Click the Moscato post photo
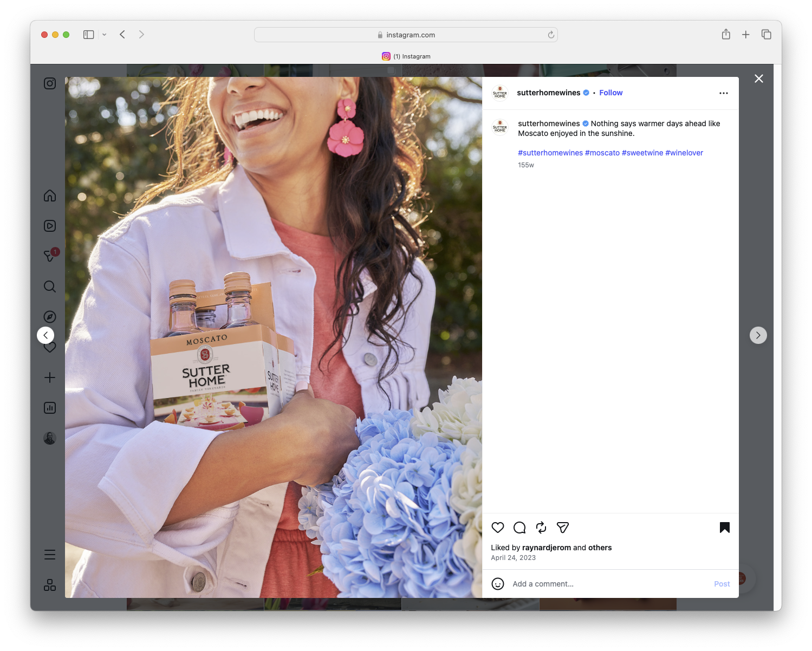This screenshot has width=812, height=651. pyautogui.click(x=274, y=337)
